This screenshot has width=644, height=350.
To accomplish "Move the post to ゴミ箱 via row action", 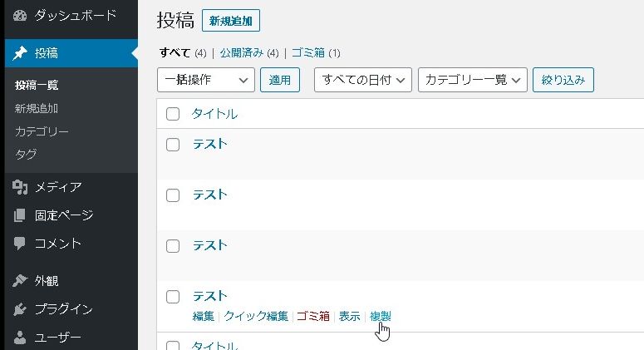I will pyautogui.click(x=313, y=316).
